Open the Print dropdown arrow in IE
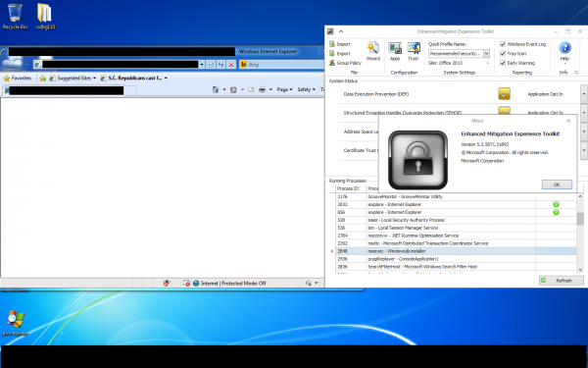 point(270,89)
